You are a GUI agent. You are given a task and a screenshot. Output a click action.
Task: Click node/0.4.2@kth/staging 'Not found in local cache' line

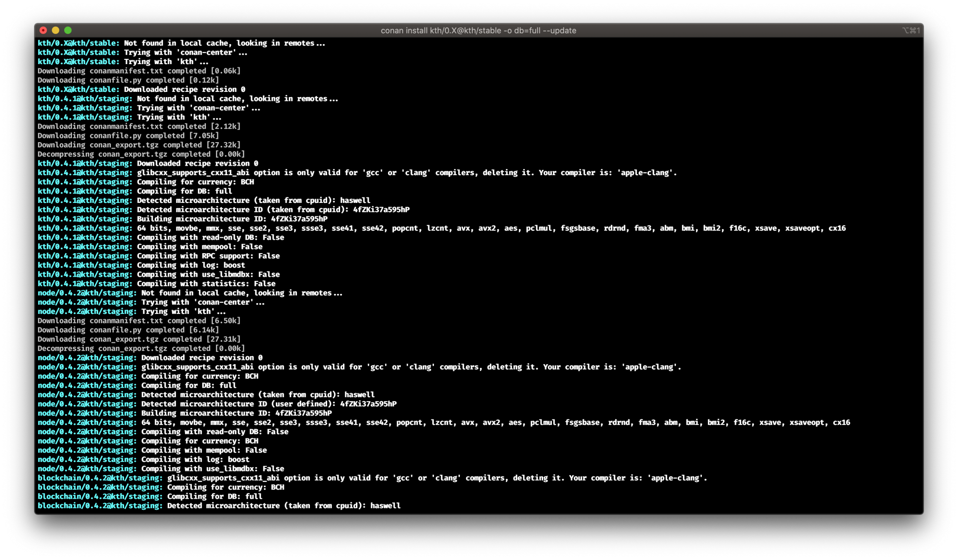coord(190,293)
